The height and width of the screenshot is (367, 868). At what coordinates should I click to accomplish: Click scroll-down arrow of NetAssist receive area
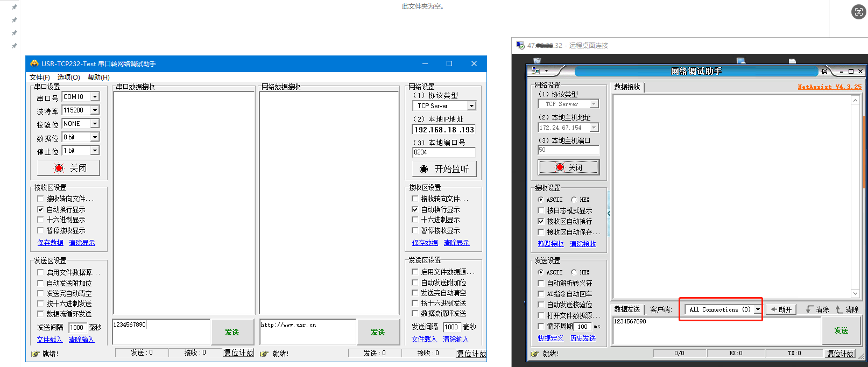click(x=855, y=293)
